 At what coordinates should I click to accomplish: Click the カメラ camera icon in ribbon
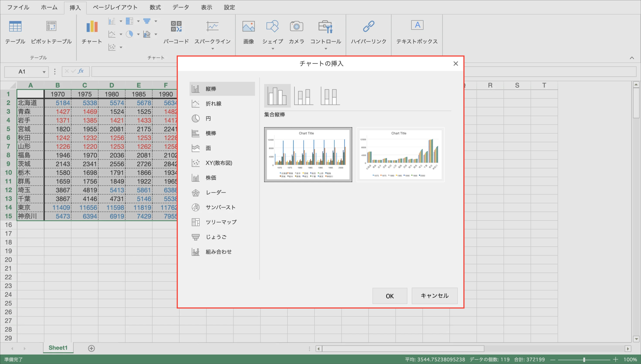click(x=297, y=27)
